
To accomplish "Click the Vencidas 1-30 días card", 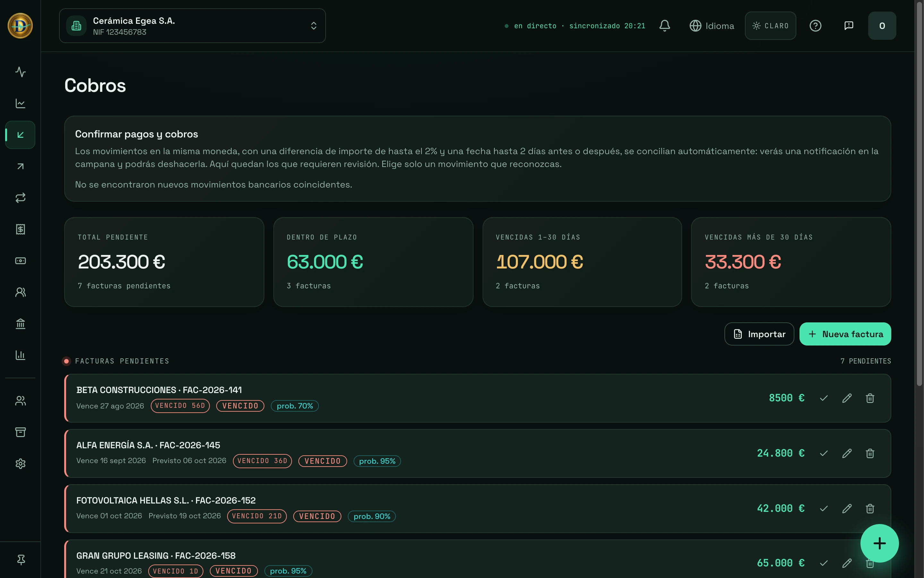I will click(582, 262).
